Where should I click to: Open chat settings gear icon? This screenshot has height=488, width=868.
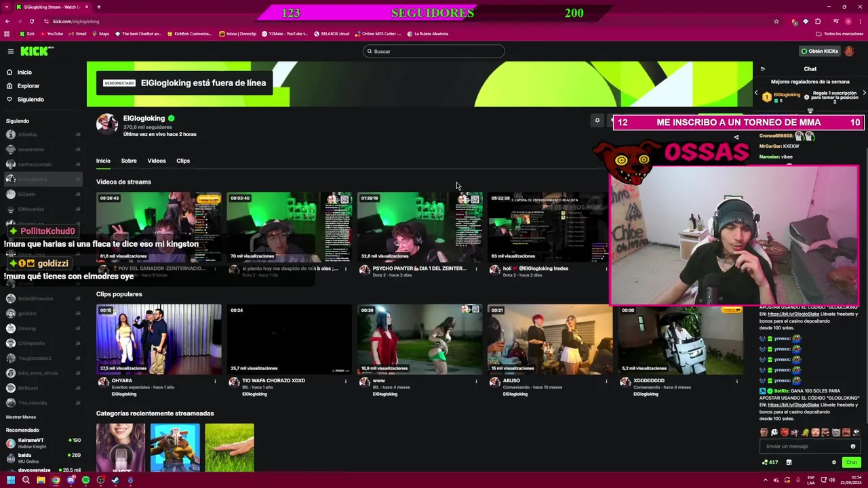click(x=834, y=462)
